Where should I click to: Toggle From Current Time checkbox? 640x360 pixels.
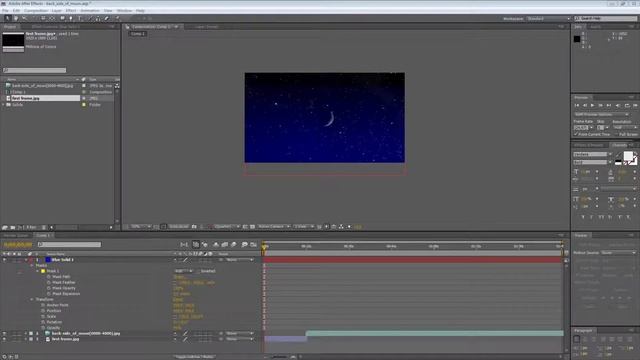click(x=576, y=134)
